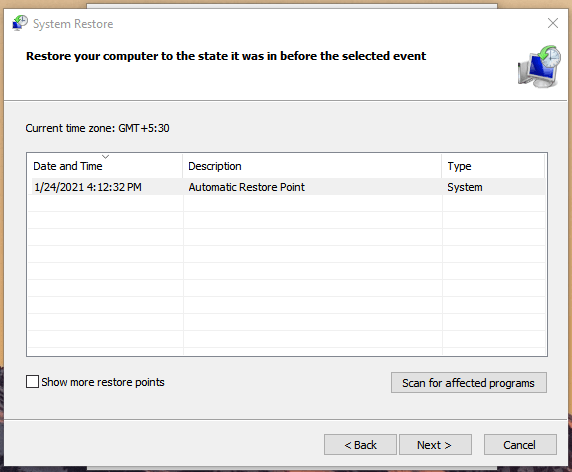Sort by the Date and Time column header
Image resolution: width=572 pixels, height=472 pixels.
coord(105,166)
